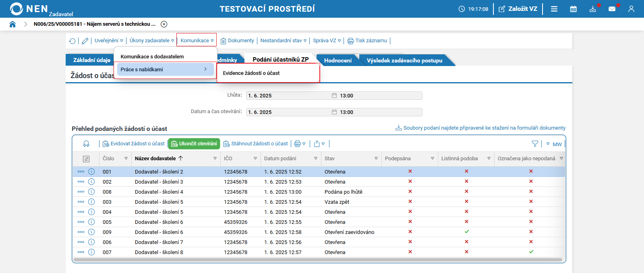Open row actions for row 006
Screen dimensions: 644x273
coord(81,242)
